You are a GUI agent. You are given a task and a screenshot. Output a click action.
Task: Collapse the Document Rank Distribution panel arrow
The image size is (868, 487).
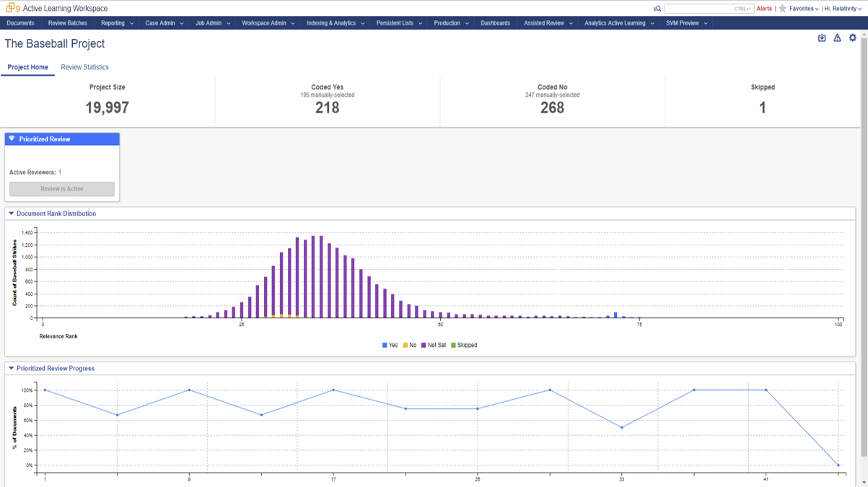click(x=9, y=214)
